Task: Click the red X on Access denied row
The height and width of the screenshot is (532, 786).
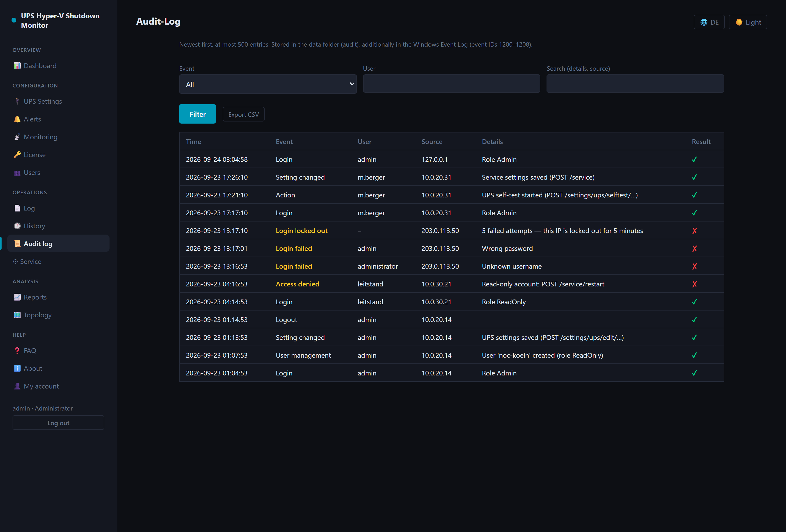Action: click(x=694, y=284)
